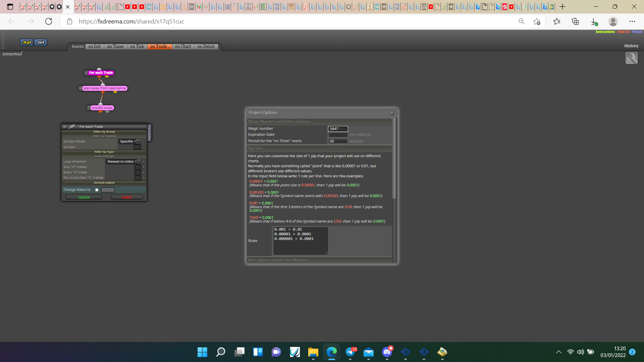Image resolution: width=644 pixels, height=362 pixels.
Task: Open the Forum link
Action: point(637,32)
